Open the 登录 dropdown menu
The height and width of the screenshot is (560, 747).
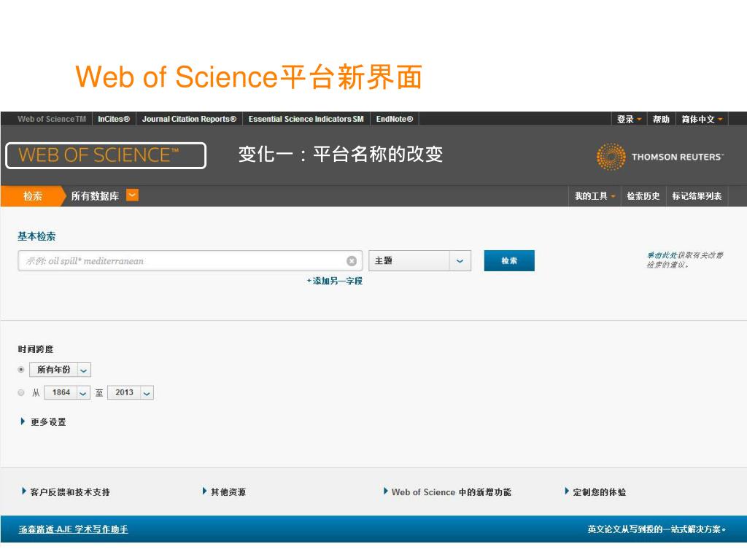click(629, 119)
